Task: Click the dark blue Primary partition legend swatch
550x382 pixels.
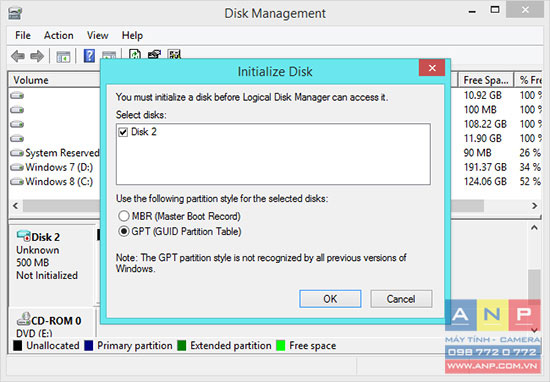Action: 89,346
